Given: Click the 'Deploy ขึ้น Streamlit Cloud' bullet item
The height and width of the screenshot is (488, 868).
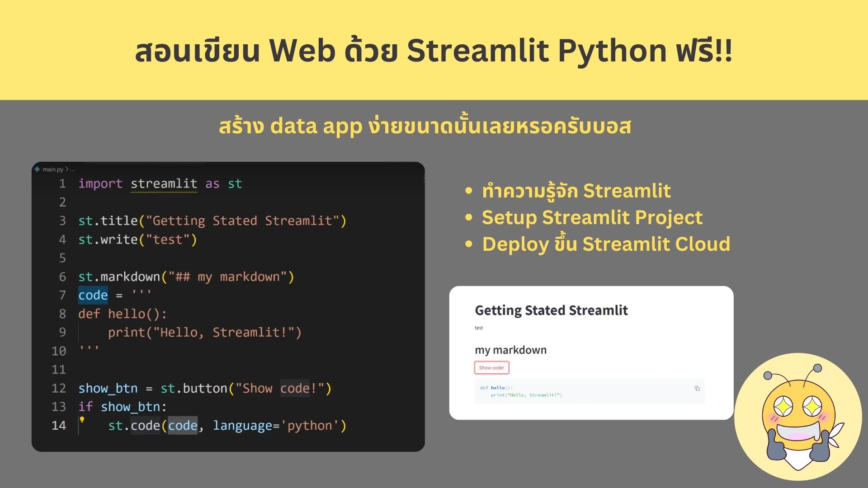Looking at the screenshot, I should click(x=606, y=244).
